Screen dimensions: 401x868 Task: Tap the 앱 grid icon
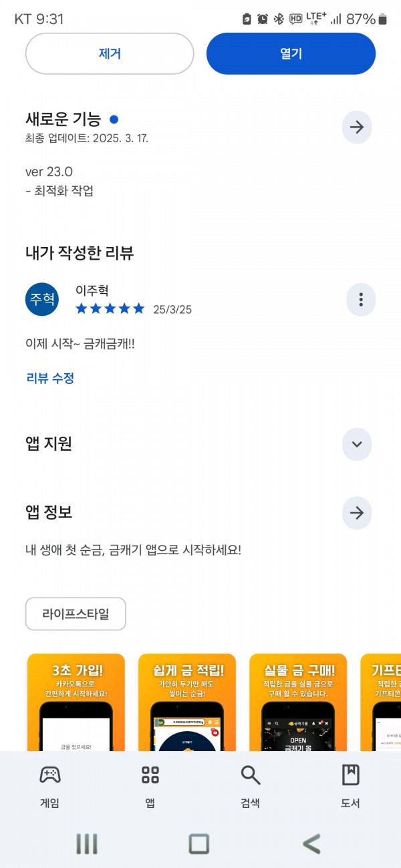150,775
